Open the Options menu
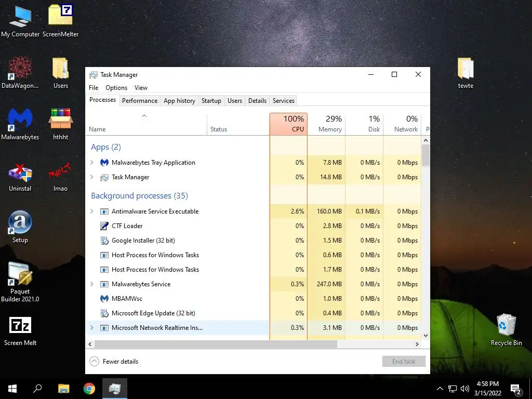Screen dimensions: 532x399 (x=116, y=87)
